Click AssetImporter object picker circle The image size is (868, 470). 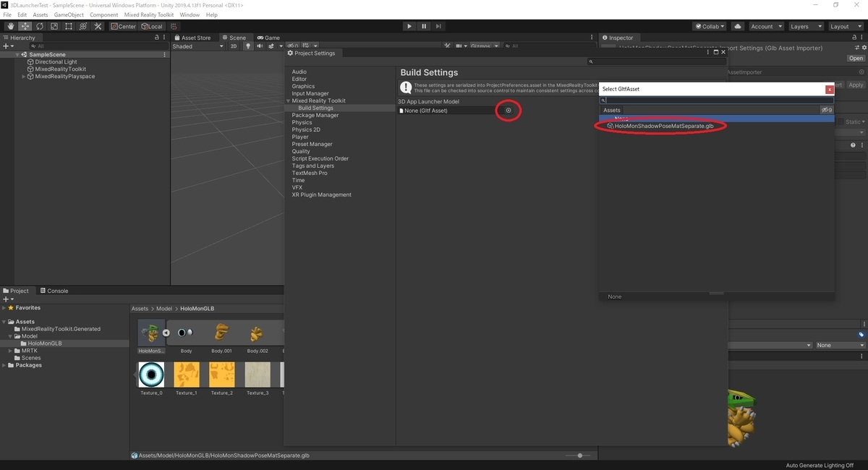(861, 72)
